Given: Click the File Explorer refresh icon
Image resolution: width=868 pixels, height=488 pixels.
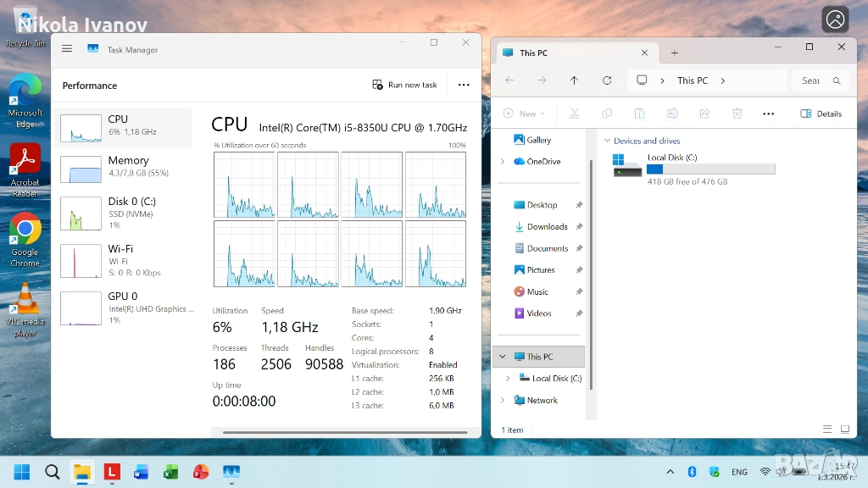Looking at the screenshot, I should (607, 80).
